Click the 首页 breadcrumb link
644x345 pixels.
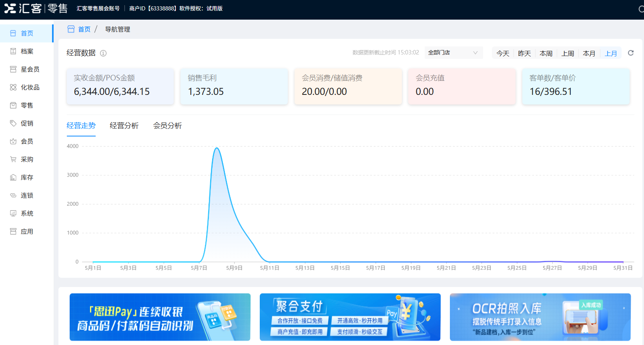click(84, 29)
